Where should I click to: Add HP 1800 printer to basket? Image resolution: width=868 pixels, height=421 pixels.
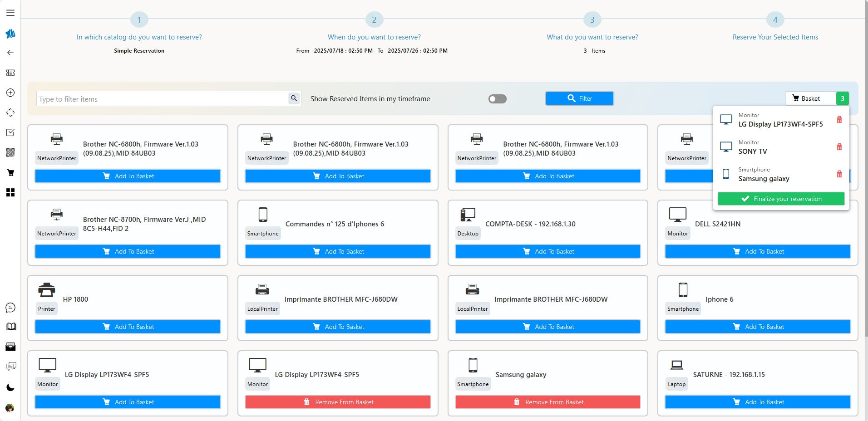[128, 327]
